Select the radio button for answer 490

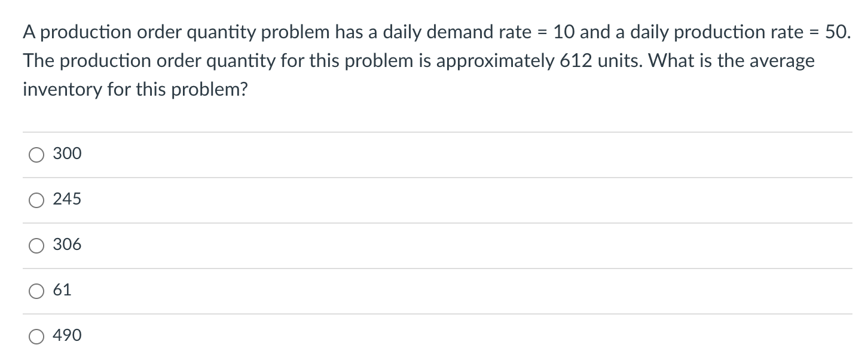[36, 336]
